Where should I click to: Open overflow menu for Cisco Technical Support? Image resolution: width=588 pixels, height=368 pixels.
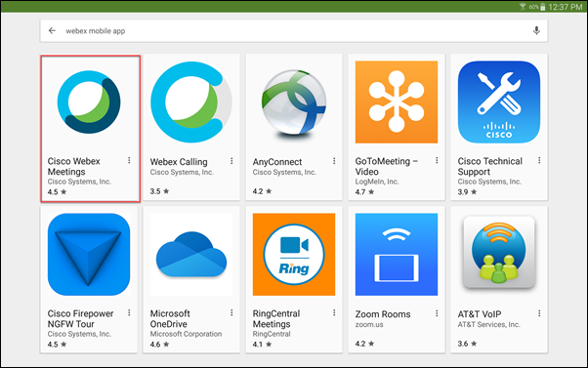coord(539,160)
